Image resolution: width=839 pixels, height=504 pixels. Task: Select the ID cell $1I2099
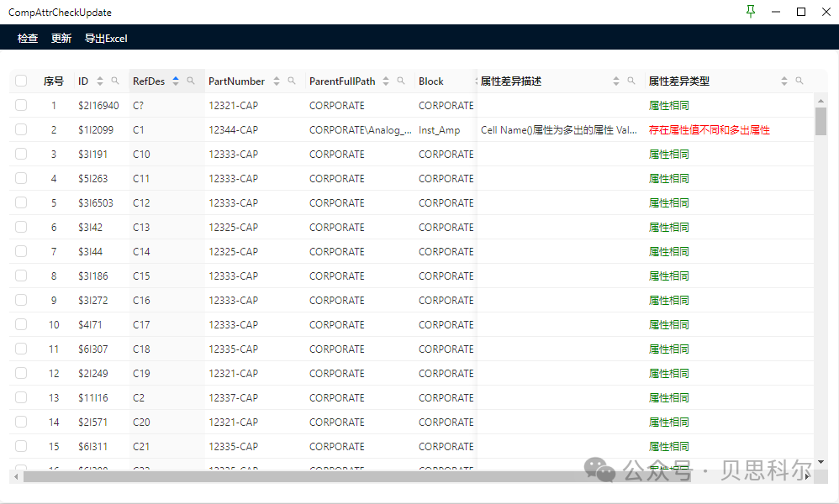pos(96,130)
